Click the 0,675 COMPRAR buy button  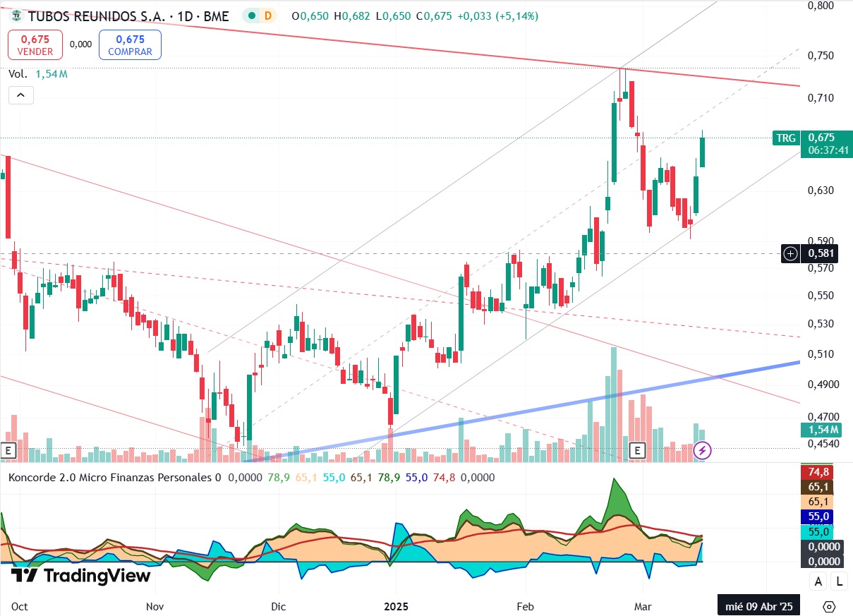point(130,44)
